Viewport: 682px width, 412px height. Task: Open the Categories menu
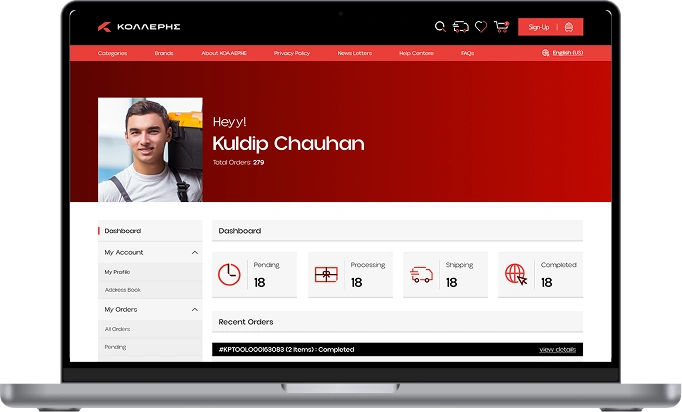pos(113,53)
